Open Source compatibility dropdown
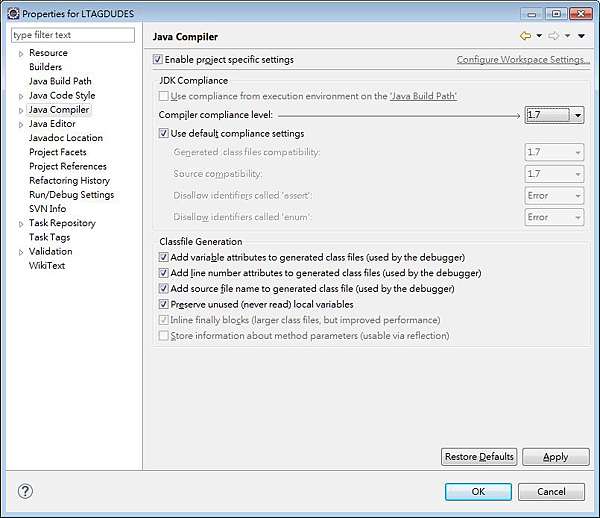The height and width of the screenshot is (518, 600). tap(554, 174)
